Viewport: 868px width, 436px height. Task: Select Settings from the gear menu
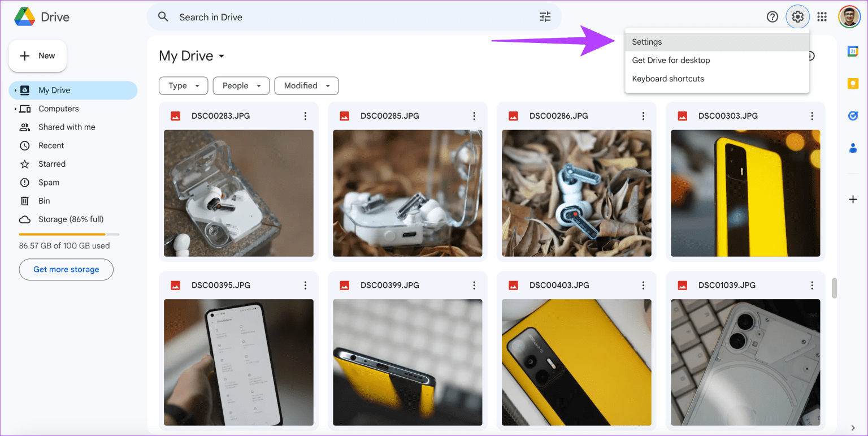coord(647,42)
